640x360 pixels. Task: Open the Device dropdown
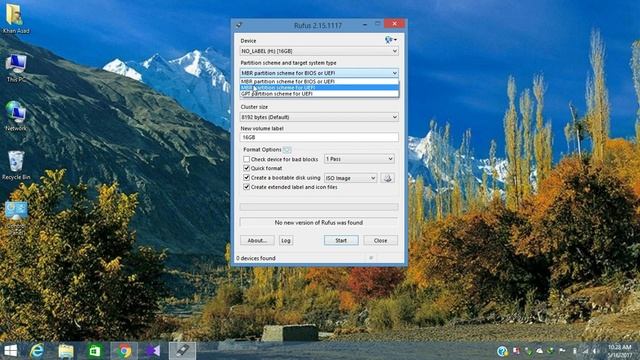(319, 51)
